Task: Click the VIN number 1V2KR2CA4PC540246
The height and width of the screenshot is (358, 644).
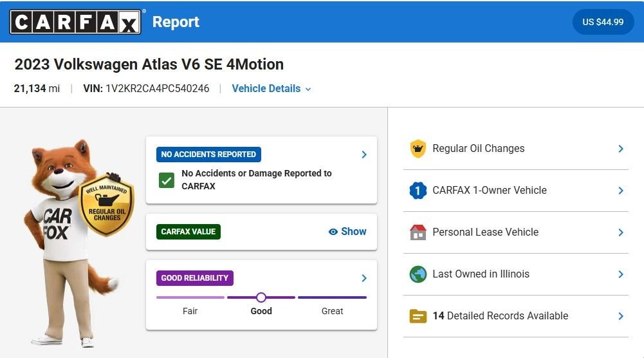Action: coord(158,88)
